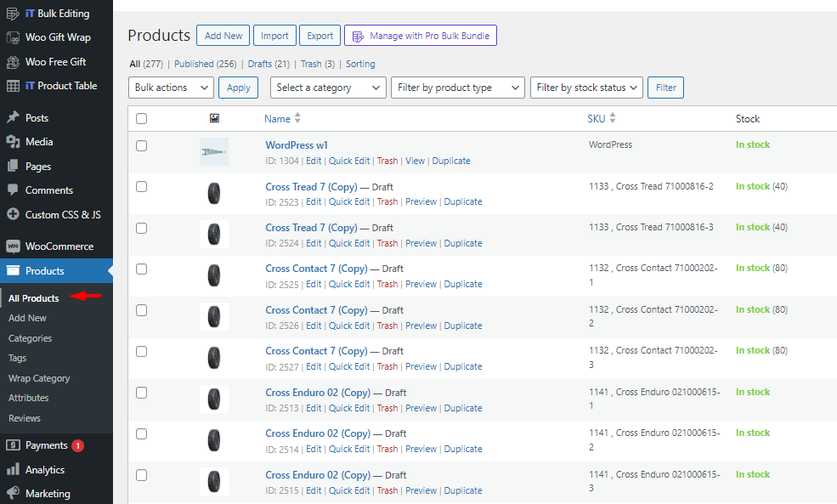Toggle the select-all products checkbox

[141, 118]
